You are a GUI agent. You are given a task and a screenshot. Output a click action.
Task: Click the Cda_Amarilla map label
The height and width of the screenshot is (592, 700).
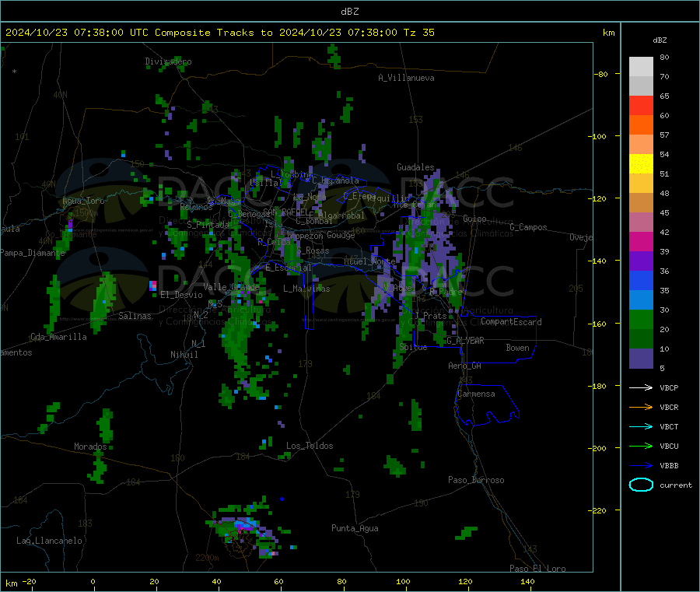(x=58, y=337)
